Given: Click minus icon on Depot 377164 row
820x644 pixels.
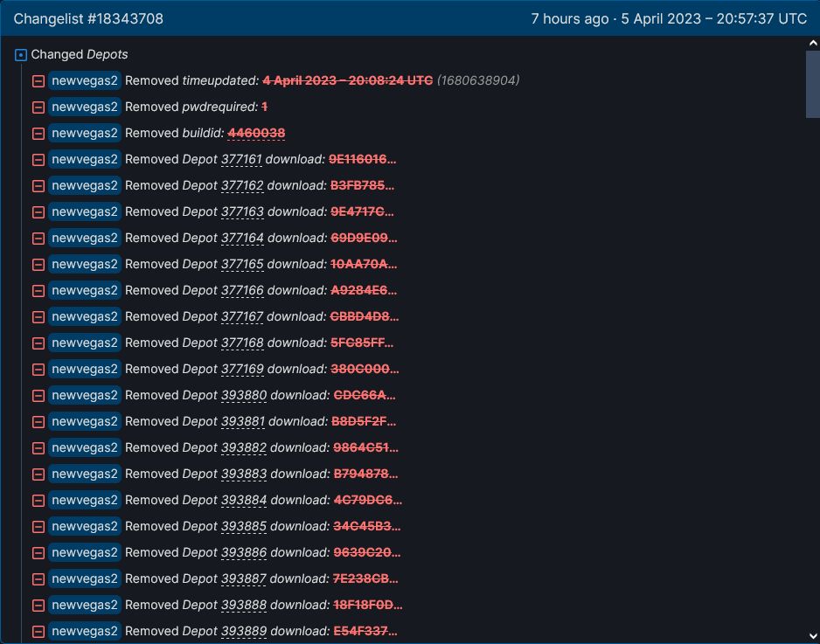Looking at the screenshot, I should pyautogui.click(x=38, y=239).
